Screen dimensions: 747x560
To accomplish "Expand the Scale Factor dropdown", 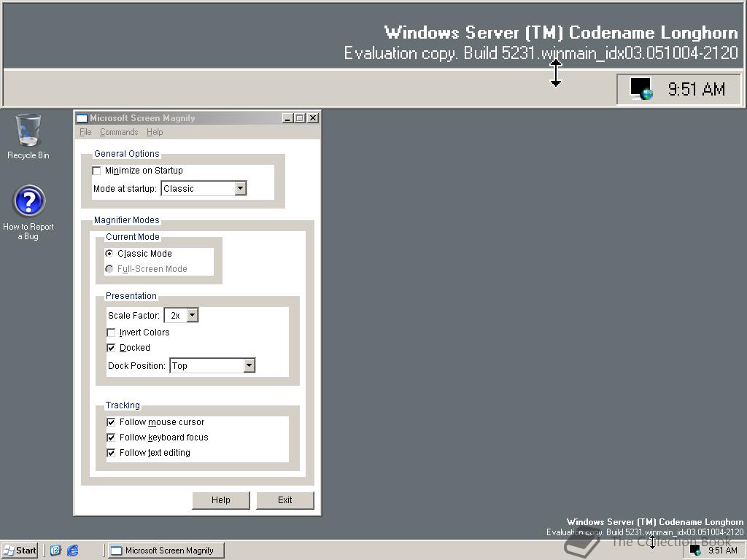I will tap(192, 315).
